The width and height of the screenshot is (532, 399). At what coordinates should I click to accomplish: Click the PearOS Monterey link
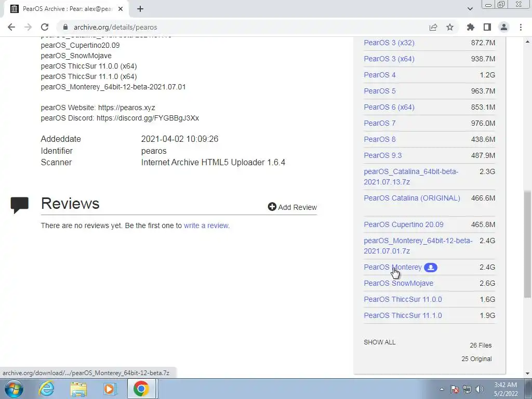[393, 268]
